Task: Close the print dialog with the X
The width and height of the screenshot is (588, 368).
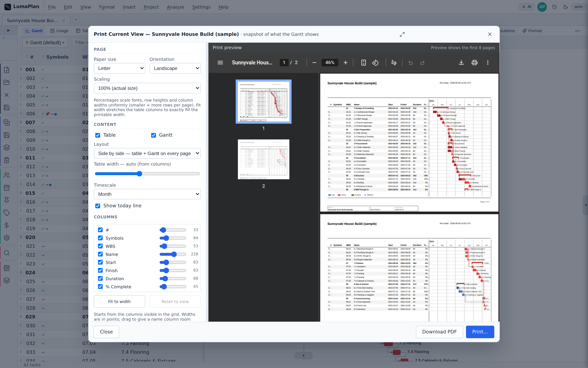Action: pyautogui.click(x=490, y=34)
